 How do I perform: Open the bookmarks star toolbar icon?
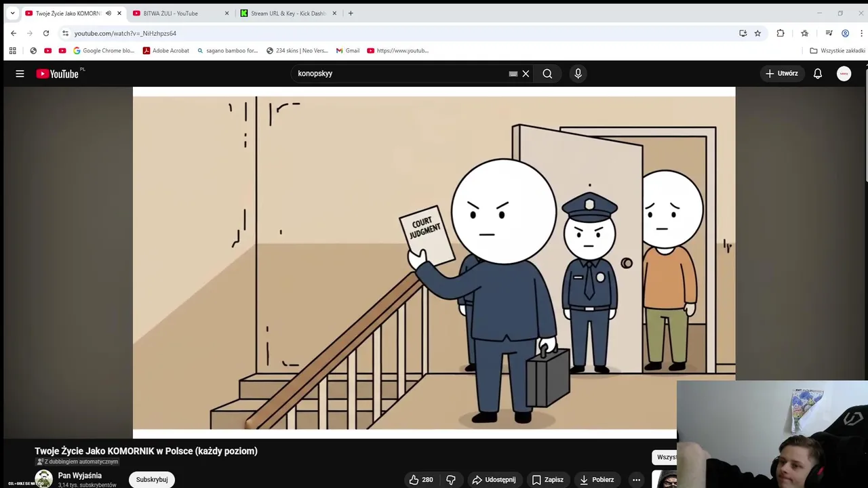[x=804, y=33]
